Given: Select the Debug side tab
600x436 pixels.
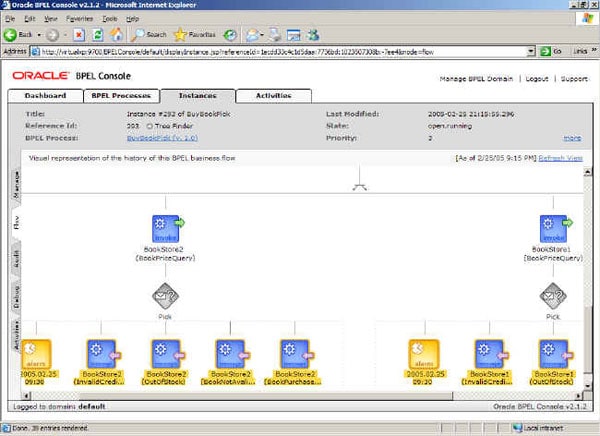Looking at the screenshot, I should click(x=16, y=297).
